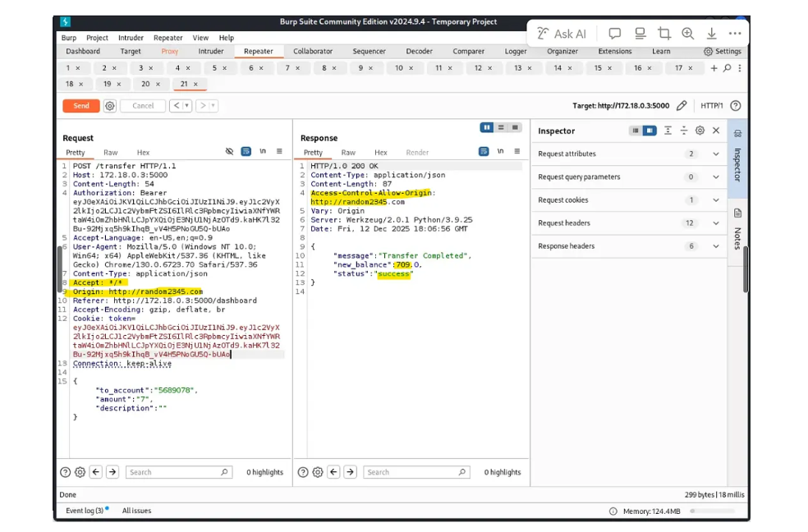Switch to the Decoder tab
This screenshot has width=808, height=532.
click(x=419, y=51)
